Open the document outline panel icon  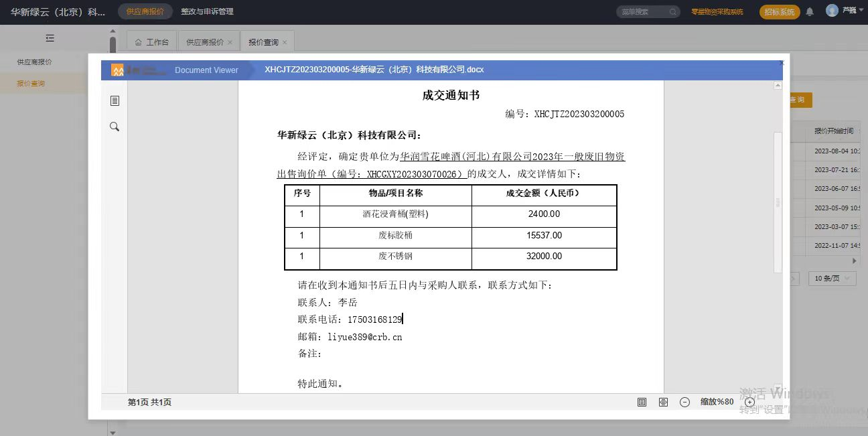click(115, 100)
